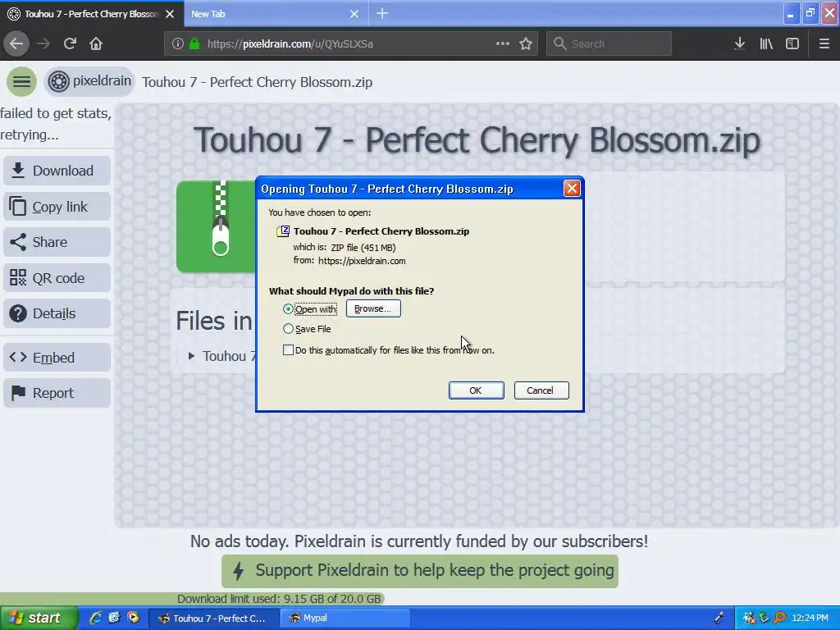Go to pixeldrain home logo

point(89,81)
